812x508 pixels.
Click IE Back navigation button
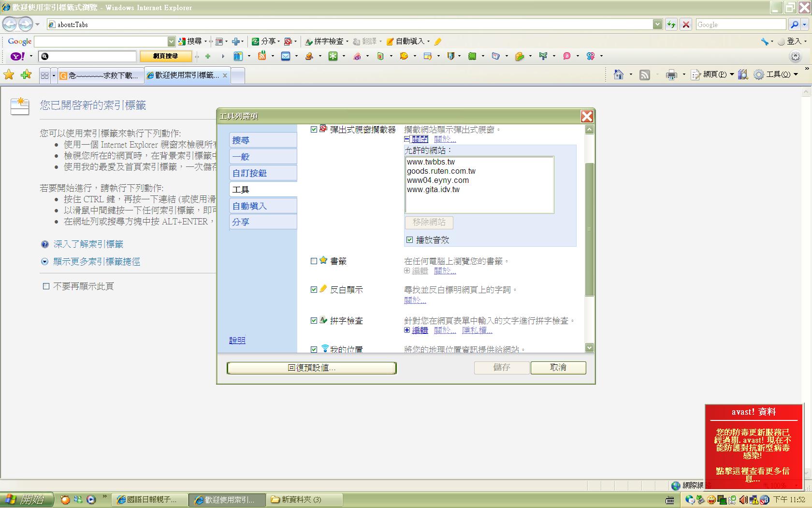pyautogui.click(x=10, y=24)
